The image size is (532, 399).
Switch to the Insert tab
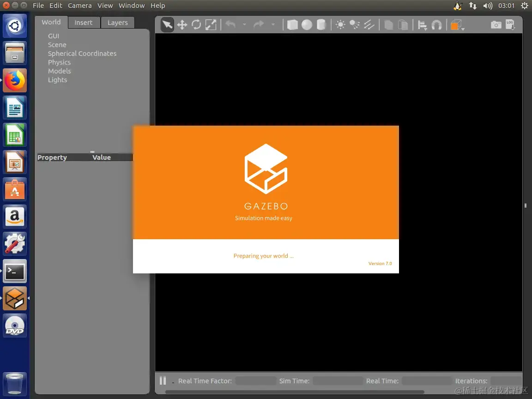84,22
